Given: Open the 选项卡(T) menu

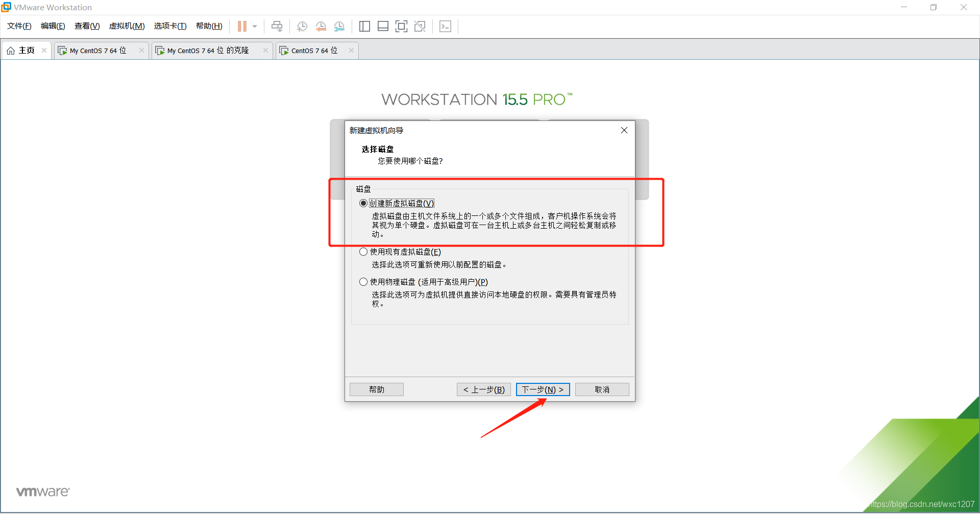Looking at the screenshot, I should click(x=170, y=26).
